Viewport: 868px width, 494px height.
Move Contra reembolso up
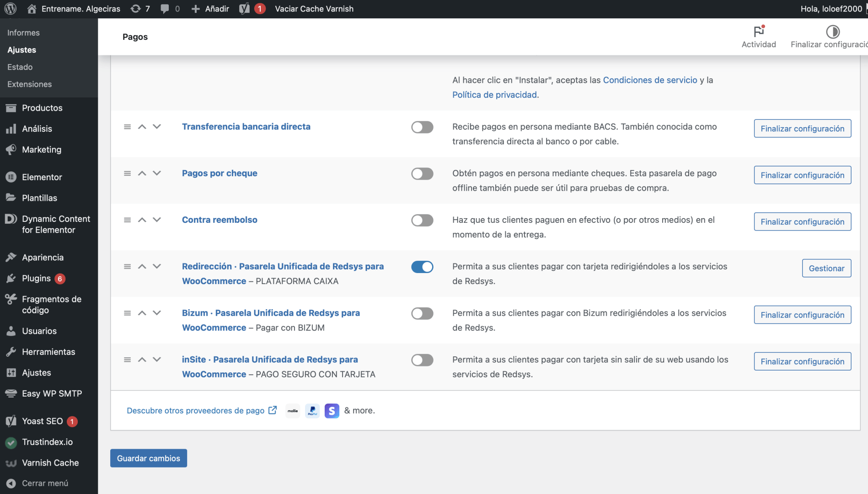[142, 220]
